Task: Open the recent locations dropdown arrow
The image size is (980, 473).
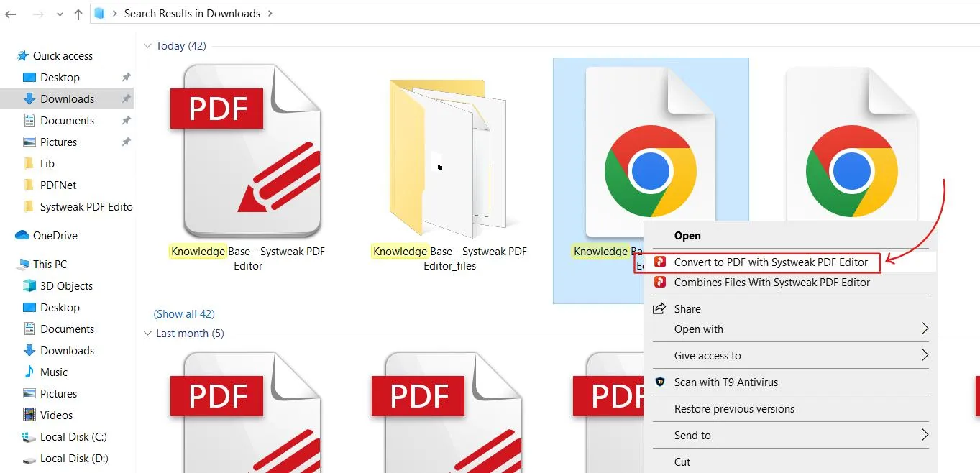Action: tap(58, 14)
